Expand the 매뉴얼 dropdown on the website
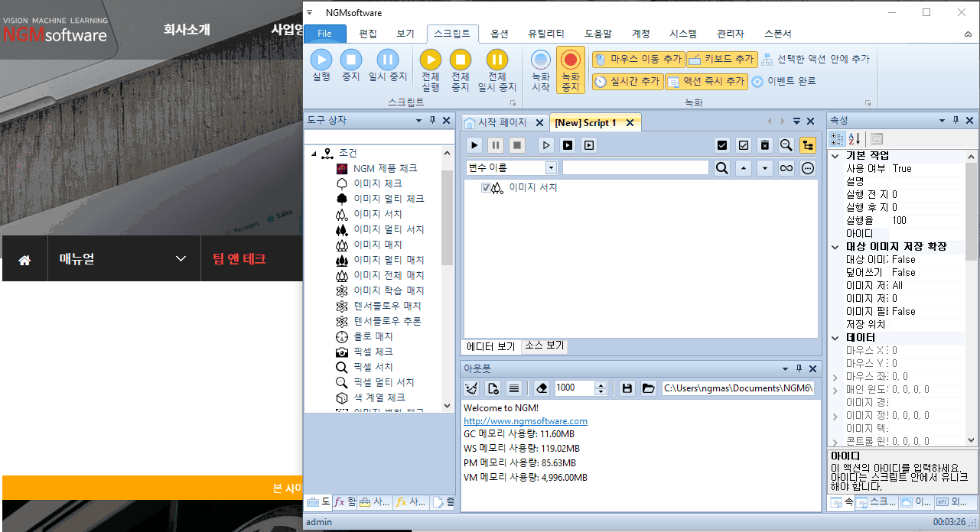980x532 pixels. tap(181, 258)
